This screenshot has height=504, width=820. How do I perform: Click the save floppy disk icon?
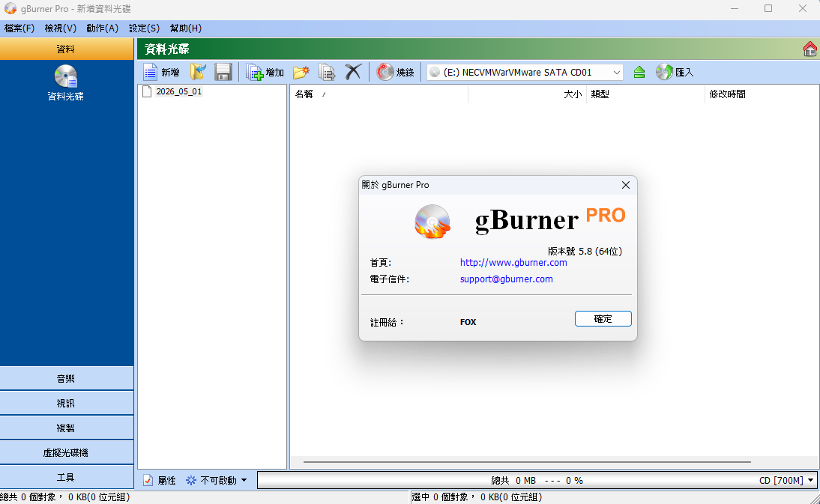(223, 72)
